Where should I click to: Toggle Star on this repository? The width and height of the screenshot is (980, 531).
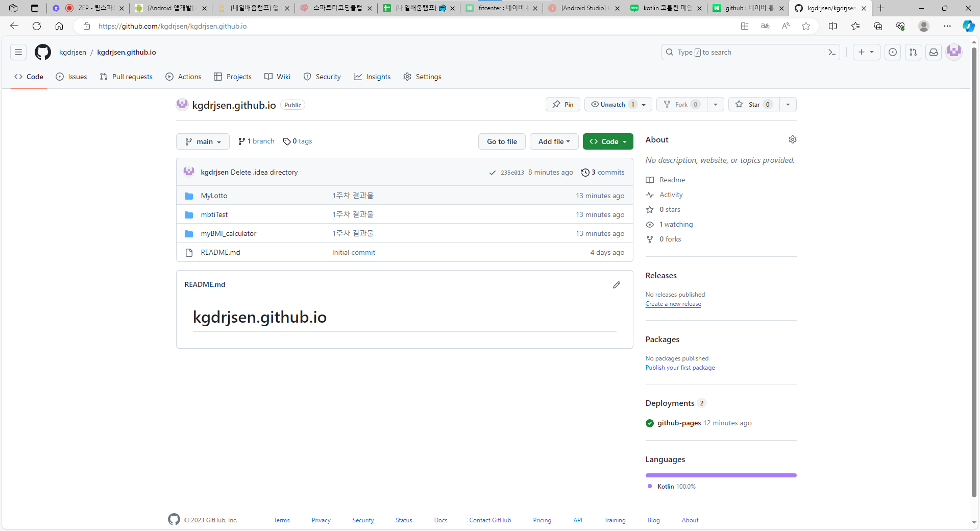pyautogui.click(x=754, y=104)
